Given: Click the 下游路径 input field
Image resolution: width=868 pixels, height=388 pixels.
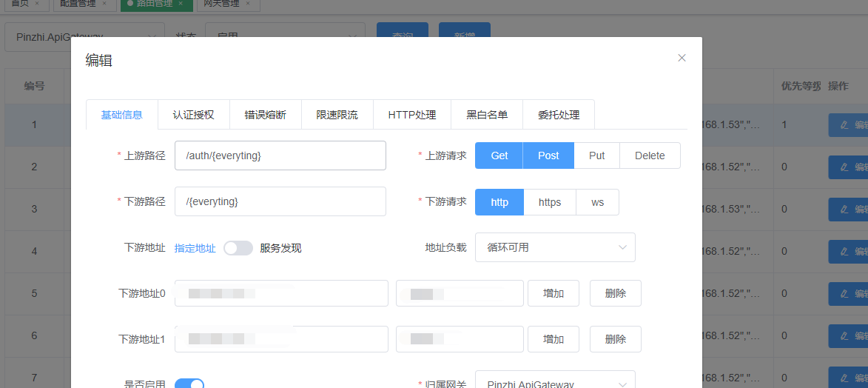Looking at the screenshot, I should (280, 201).
